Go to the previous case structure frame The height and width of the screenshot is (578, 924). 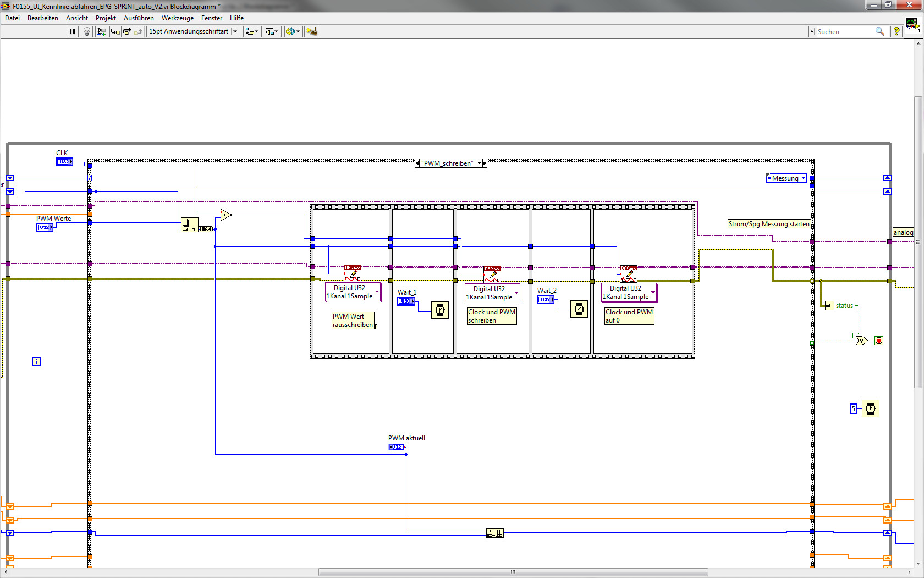(417, 163)
